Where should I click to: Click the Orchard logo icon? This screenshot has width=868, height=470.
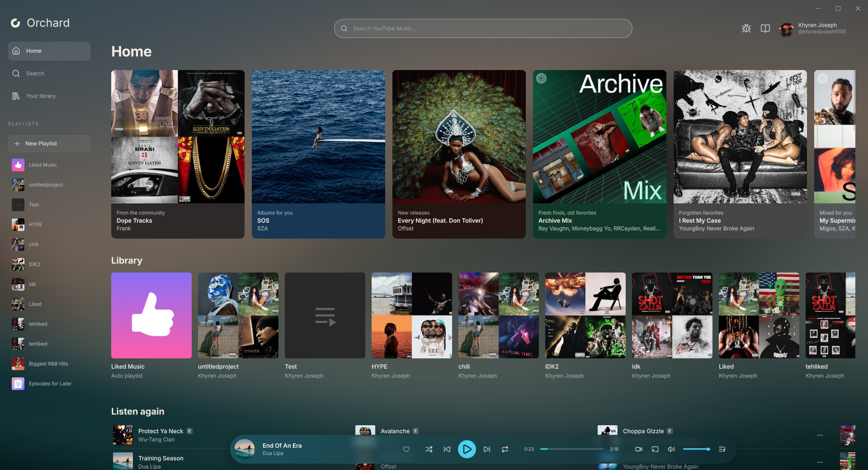[16, 23]
